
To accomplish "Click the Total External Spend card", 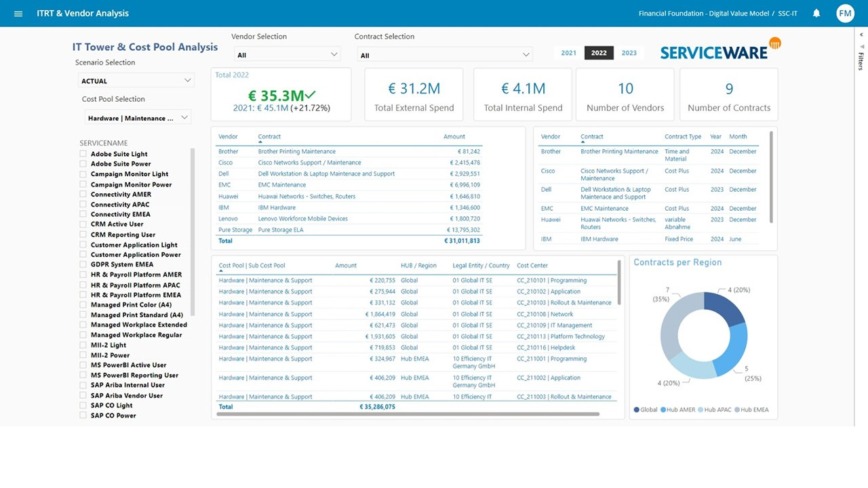I will point(414,94).
